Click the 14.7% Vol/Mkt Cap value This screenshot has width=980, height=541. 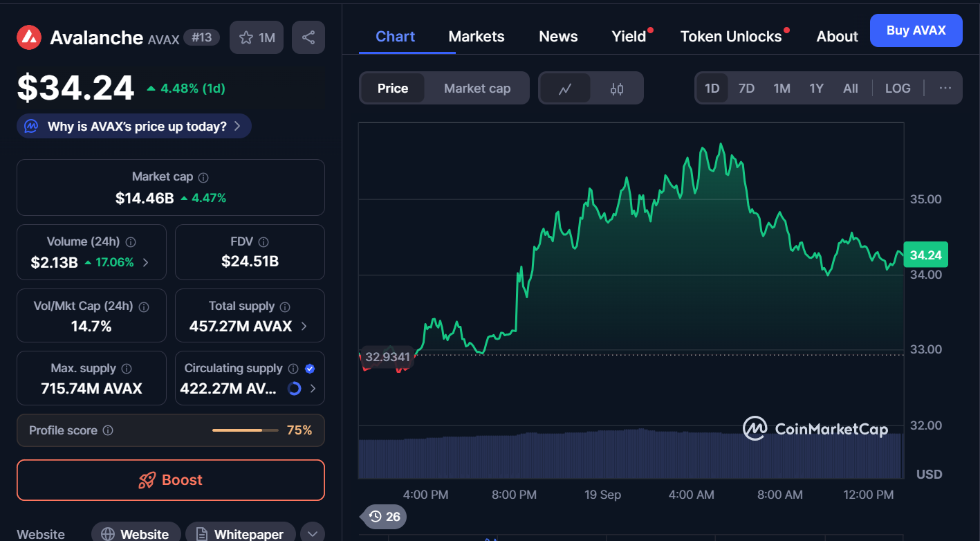pyautogui.click(x=91, y=326)
